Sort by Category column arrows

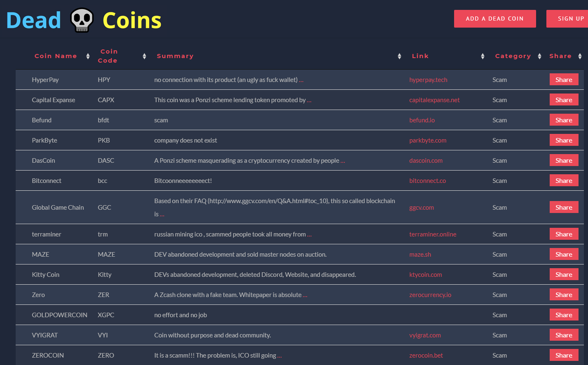[539, 56]
